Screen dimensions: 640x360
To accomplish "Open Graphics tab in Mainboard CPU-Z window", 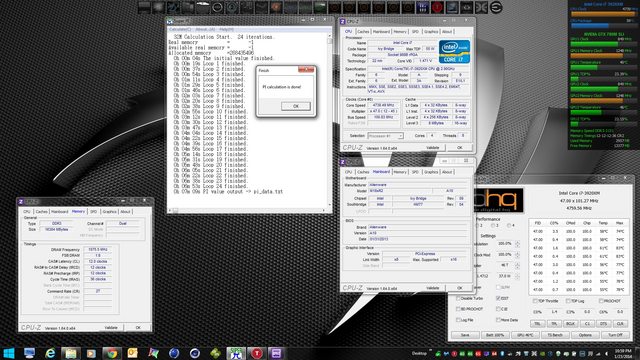I will pos(431,172).
